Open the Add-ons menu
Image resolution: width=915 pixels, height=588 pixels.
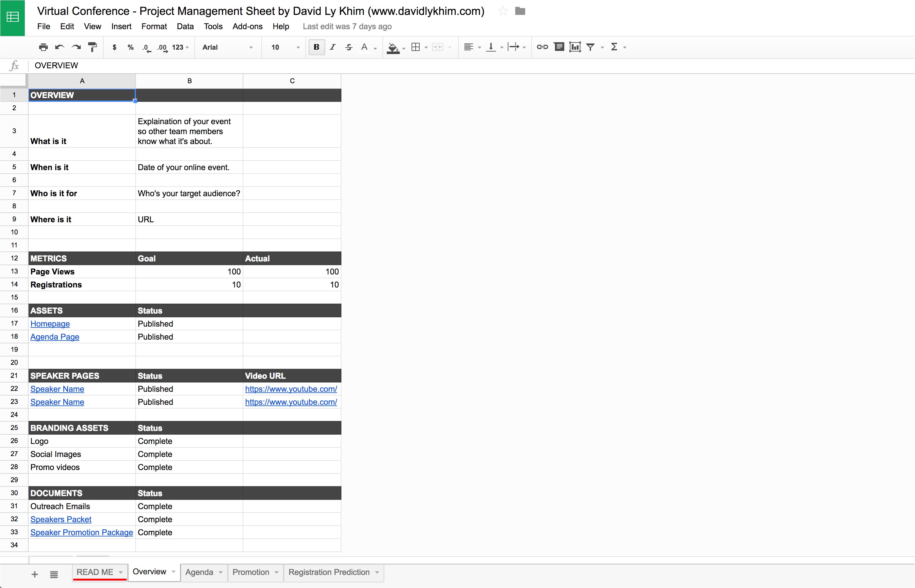tap(246, 26)
